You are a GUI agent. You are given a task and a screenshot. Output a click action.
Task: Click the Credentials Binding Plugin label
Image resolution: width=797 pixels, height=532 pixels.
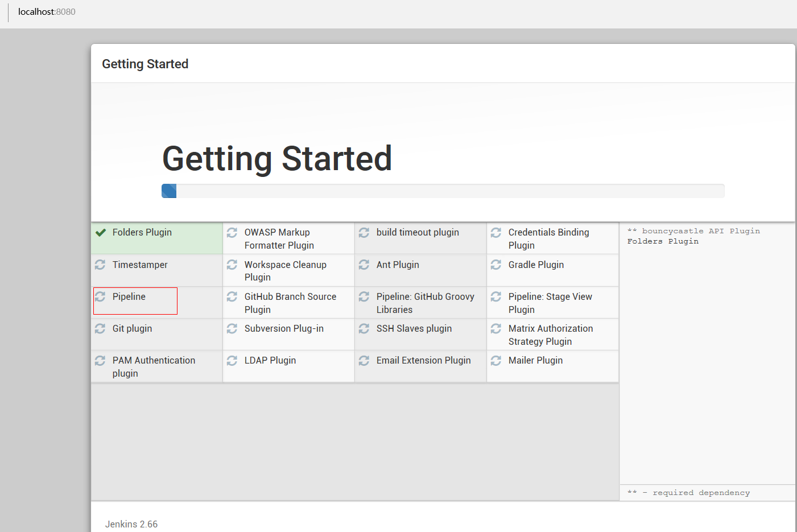click(x=549, y=239)
